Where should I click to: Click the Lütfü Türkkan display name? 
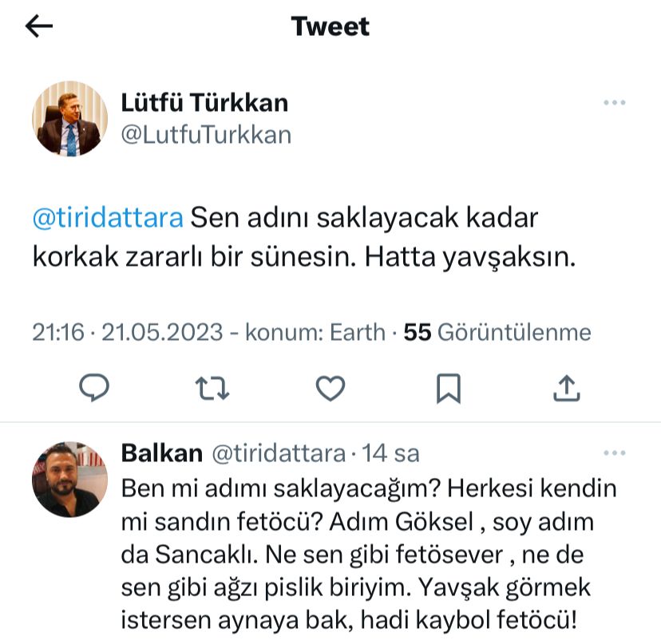(x=204, y=102)
